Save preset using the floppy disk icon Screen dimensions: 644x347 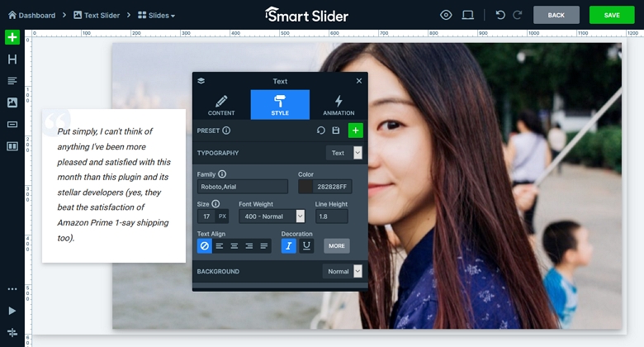click(x=336, y=131)
